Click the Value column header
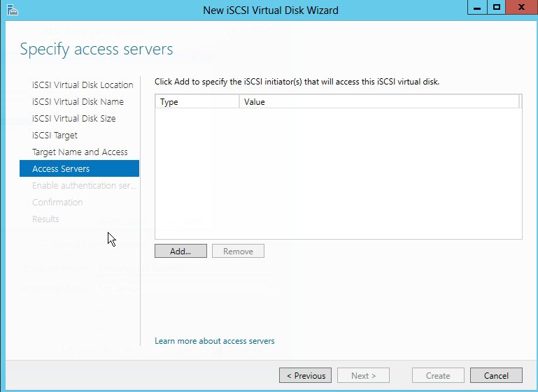 click(378, 102)
